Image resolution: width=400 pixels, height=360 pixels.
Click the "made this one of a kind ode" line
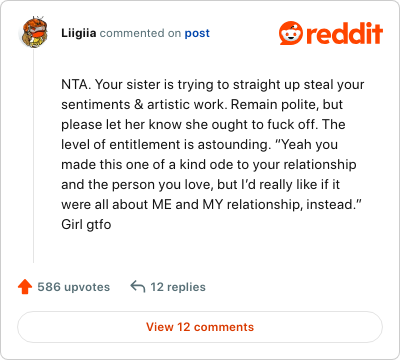coord(209,165)
